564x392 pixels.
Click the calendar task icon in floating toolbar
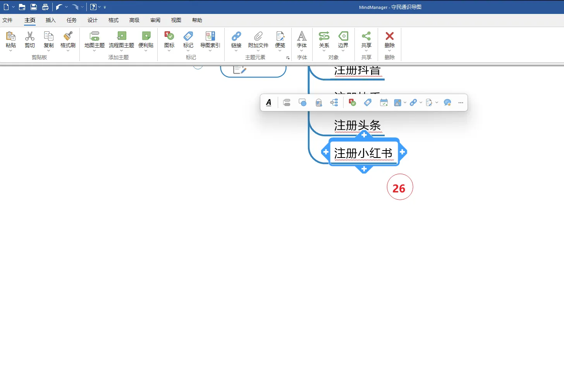[x=384, y=103]
